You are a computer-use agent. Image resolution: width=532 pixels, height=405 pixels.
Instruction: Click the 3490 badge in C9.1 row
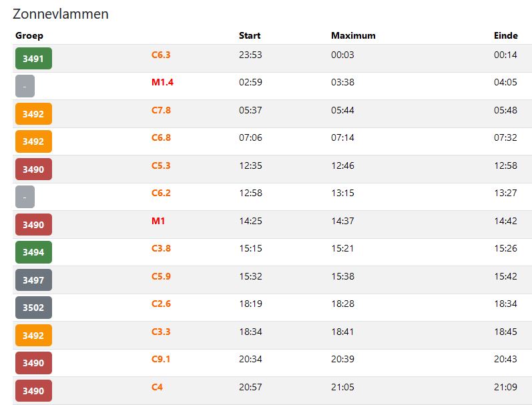tap(33, 363)
